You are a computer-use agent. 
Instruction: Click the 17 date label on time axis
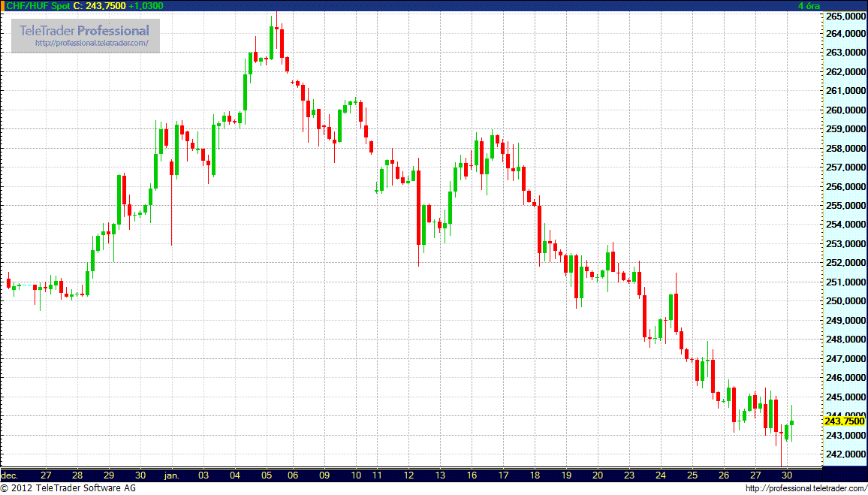click(x=504, y=475)
